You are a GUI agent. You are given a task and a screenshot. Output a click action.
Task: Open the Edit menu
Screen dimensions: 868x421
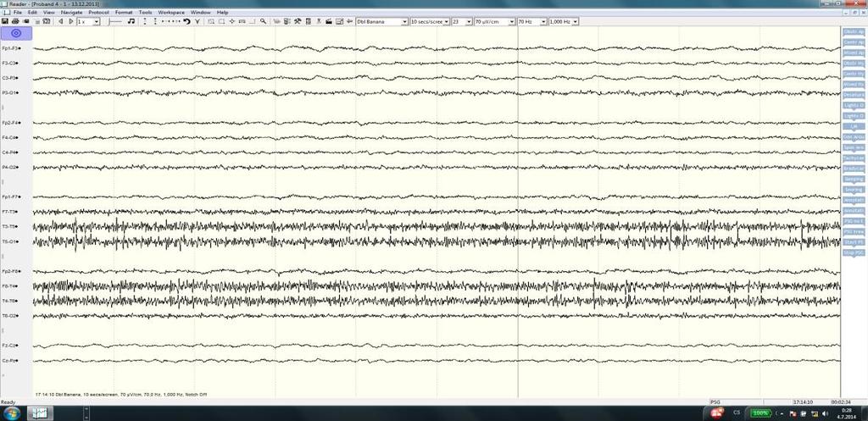pos(33,12)
